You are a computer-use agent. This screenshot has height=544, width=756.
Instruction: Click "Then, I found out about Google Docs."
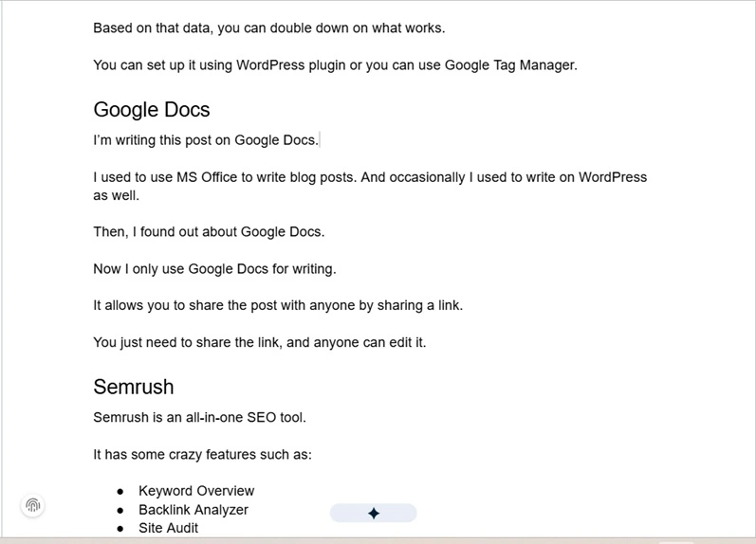[x=209, y=232]
